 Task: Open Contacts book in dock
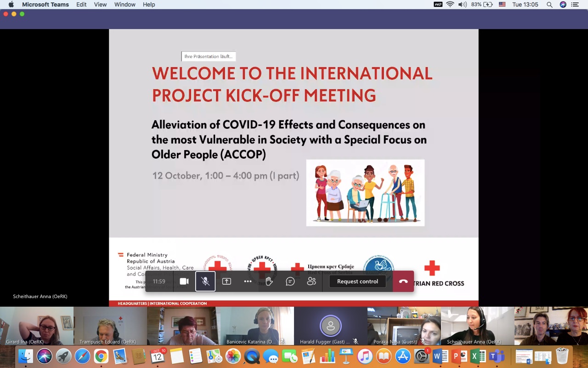(139, 356)
